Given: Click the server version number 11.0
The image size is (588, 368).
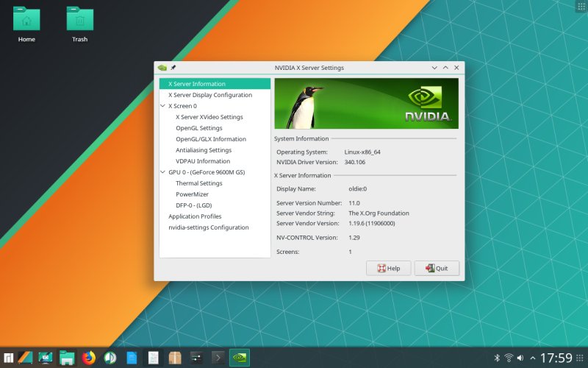Looking at the screenshot, I should point(354,203).
